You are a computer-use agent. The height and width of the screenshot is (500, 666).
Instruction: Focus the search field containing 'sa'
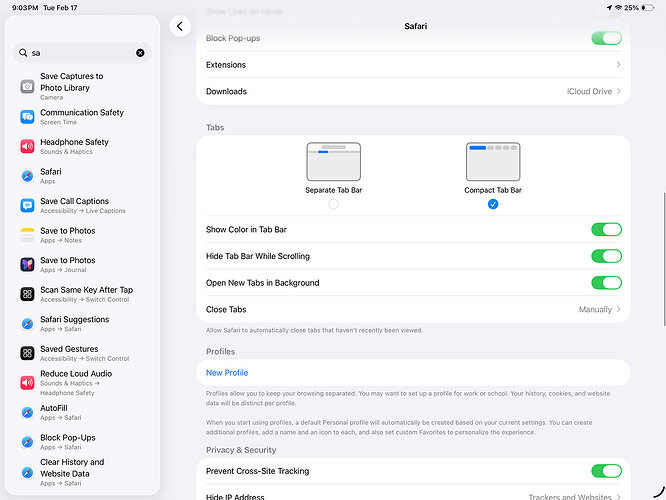tap(82, 53)
